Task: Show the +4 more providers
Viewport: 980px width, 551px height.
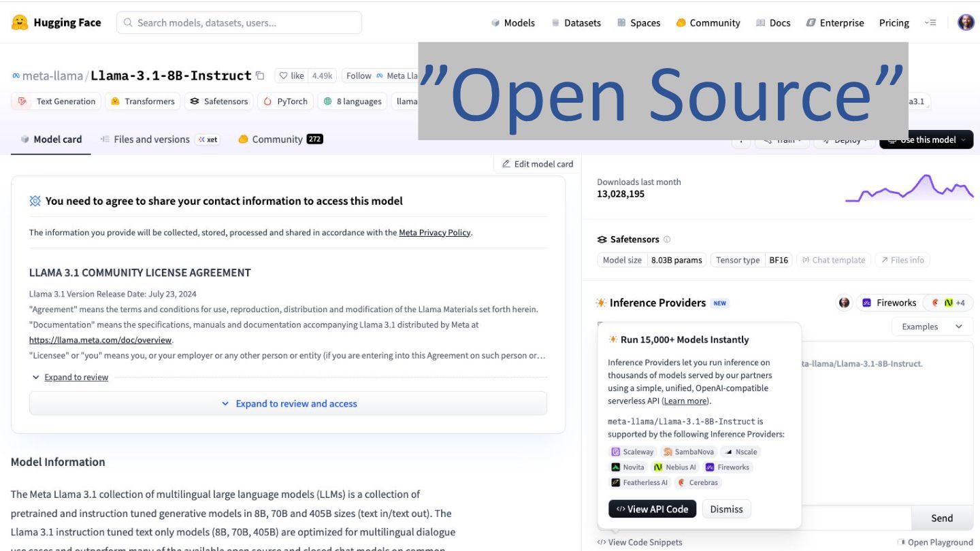Action: point(948,303)
